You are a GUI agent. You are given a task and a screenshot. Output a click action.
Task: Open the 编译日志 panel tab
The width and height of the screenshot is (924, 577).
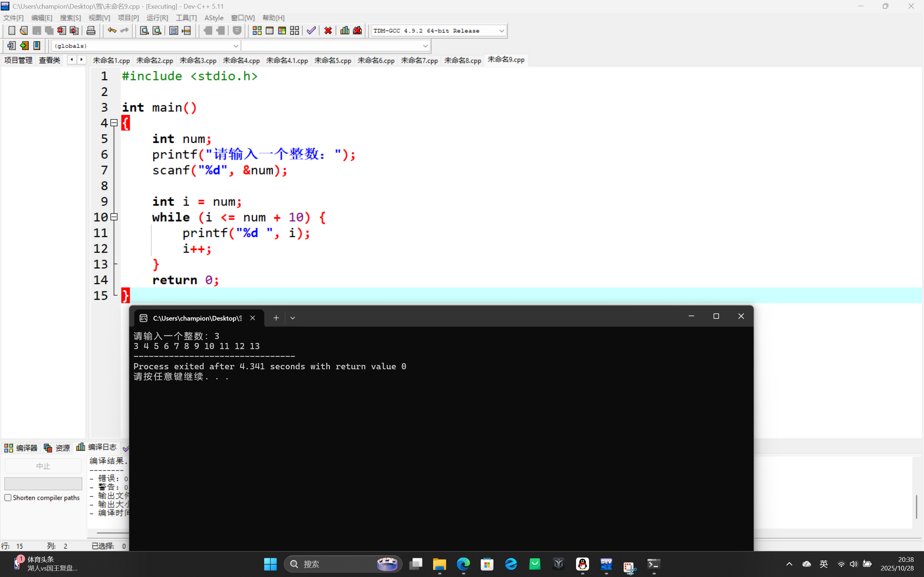97,447
